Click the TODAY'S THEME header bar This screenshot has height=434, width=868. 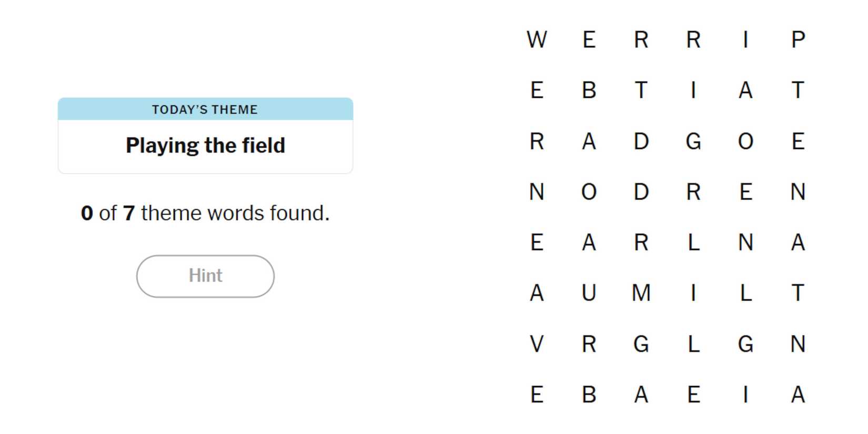tap(205, 109)
